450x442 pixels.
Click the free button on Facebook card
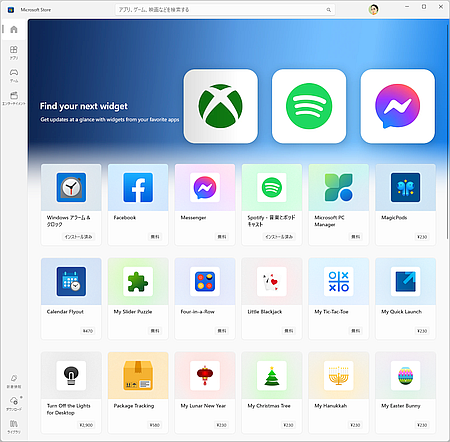coord(155,237)
